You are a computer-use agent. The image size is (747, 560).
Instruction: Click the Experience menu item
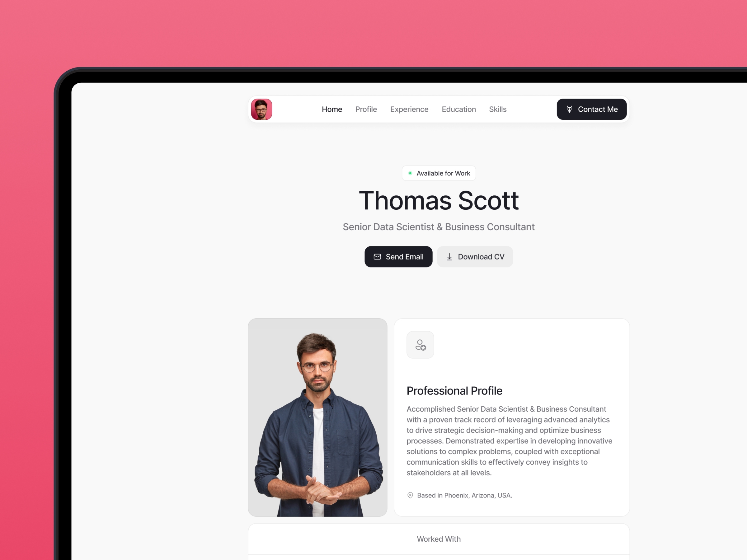[409, 109]
